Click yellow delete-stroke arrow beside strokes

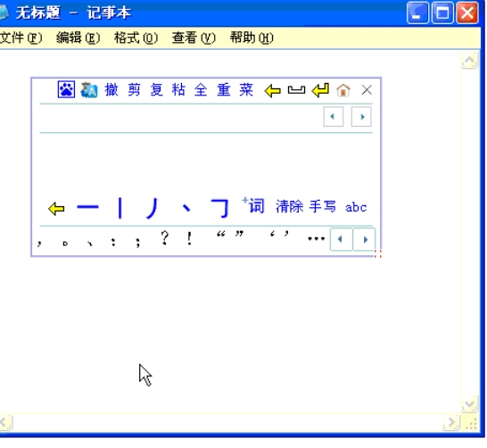pos(56,209)
